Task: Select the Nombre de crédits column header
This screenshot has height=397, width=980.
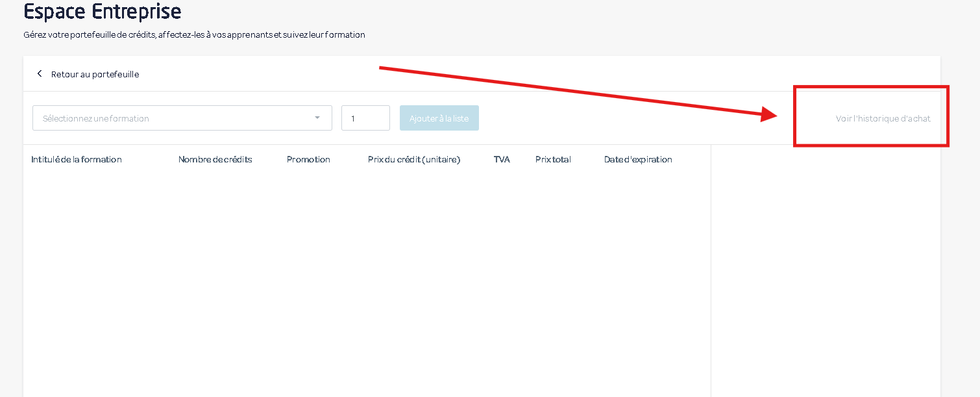Action: pos(215,159)
